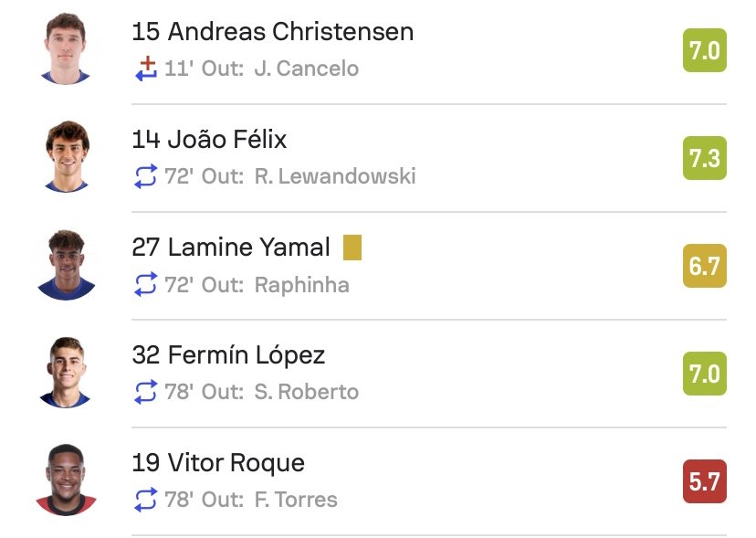The width and height of the screenshot is (756, 538).
Task: Click Lamine Yamal's 6.7 rating badge
Action: pyautogui.click(x=704, y=266)
